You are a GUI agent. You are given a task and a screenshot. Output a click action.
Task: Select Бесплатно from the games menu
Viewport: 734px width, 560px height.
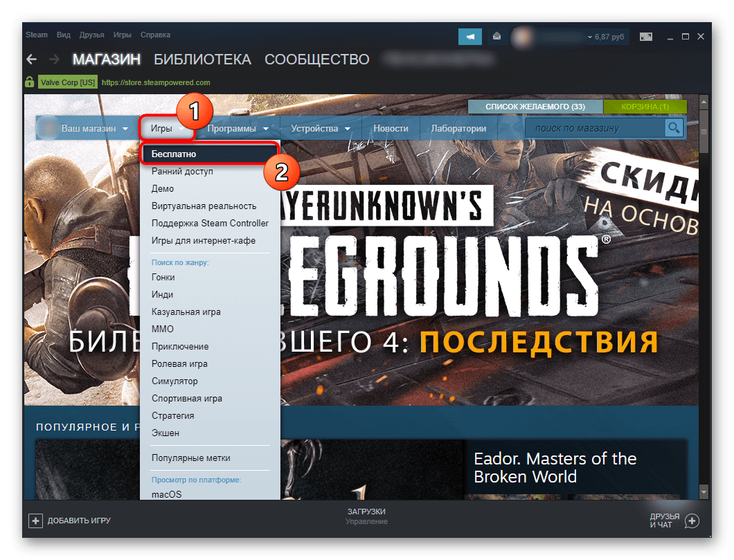pos(174,154)
